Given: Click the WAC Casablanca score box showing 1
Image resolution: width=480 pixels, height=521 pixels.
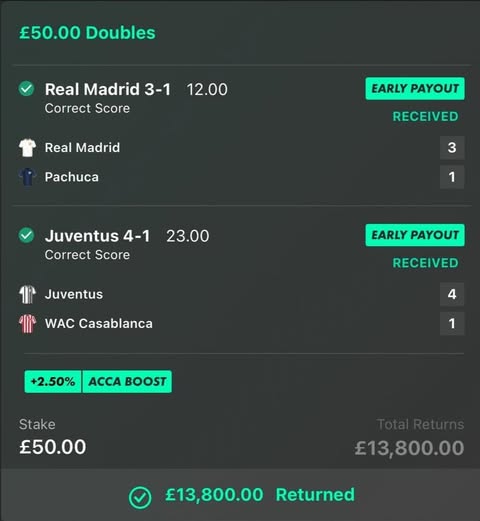Looking at the screenshot, I should click(x=452, y=323).
